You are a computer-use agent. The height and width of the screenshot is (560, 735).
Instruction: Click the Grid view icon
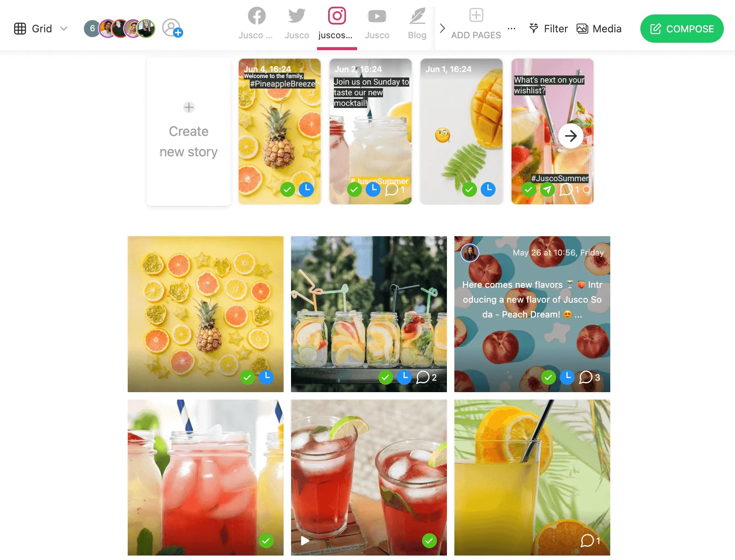[20, 28]
